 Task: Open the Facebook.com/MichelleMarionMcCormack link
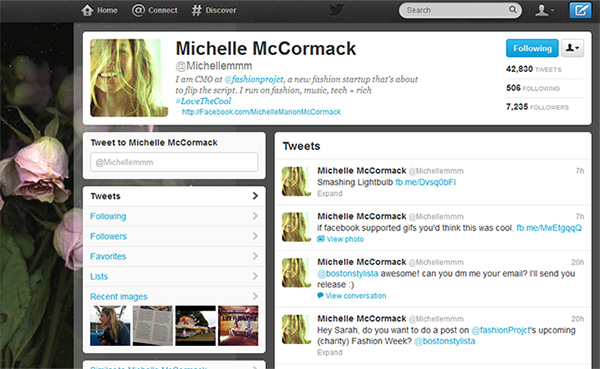pos(261,112)
